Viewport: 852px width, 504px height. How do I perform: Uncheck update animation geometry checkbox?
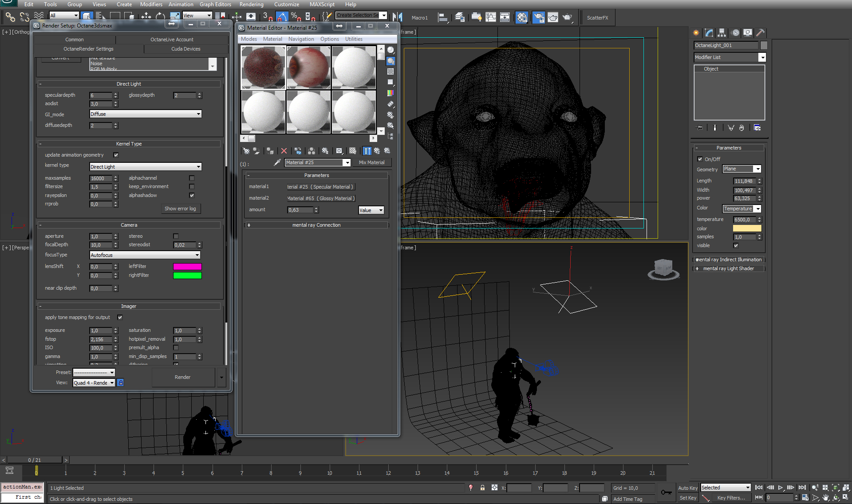[116, 155]
